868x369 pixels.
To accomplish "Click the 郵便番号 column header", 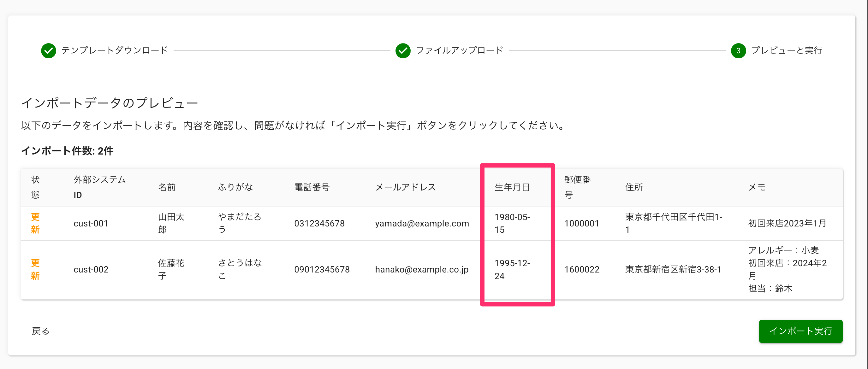I will point(578,187).
